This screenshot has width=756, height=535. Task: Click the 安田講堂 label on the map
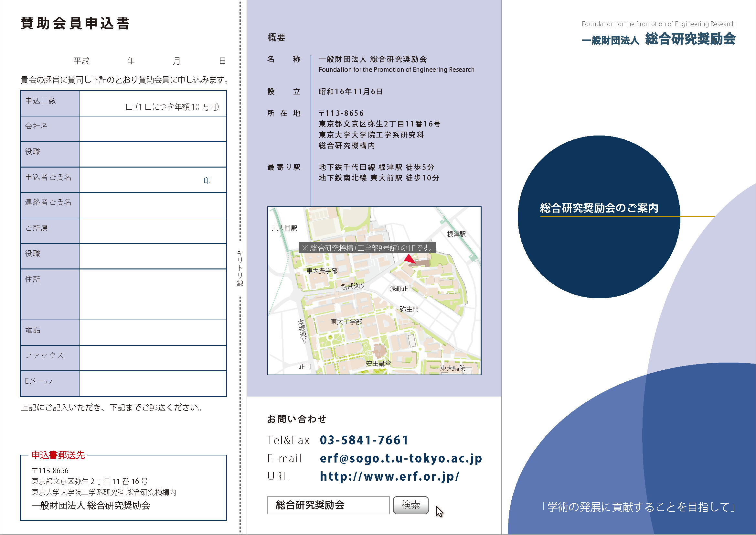pyautogui.click(x=378, y=363)
